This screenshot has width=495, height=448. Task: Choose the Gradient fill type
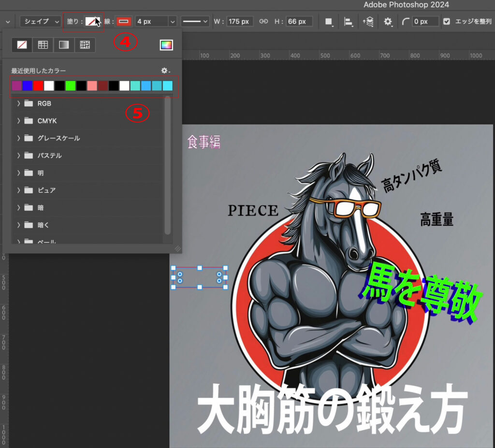[x=64, y=45]
